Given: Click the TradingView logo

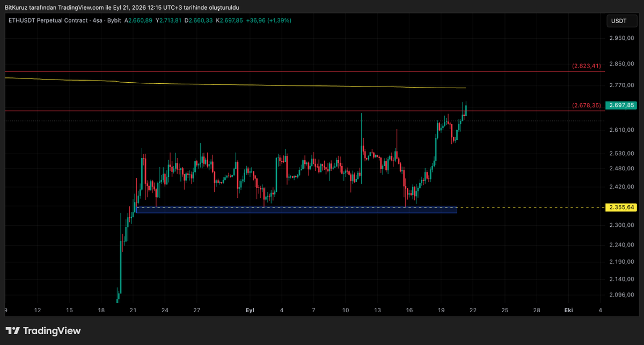Looking at the screenshot, I should click(43, 331).
